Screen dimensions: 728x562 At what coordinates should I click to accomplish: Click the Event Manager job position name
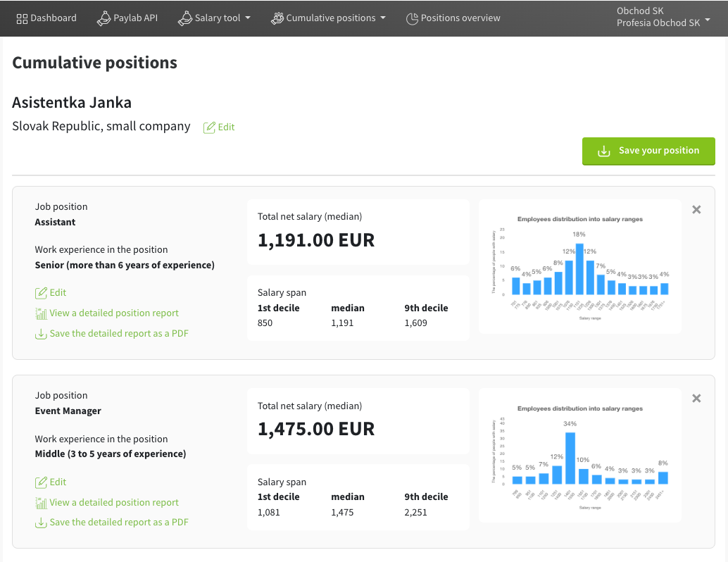tap(68, 411)
